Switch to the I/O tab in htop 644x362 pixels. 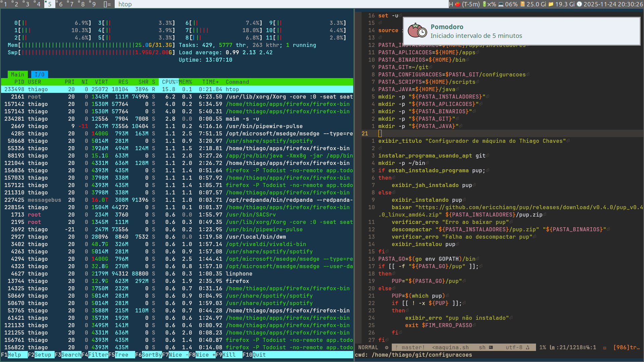(40, 74)
